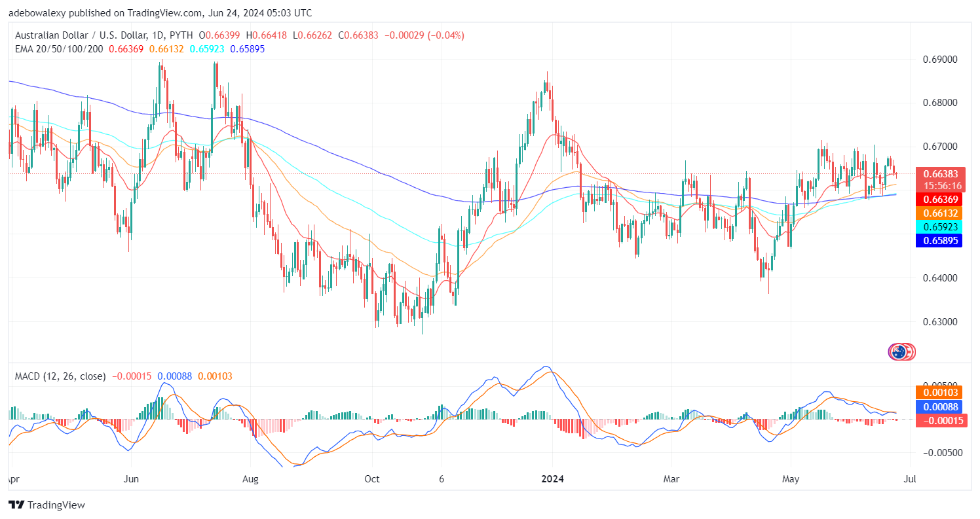Click the MACD legend value -0.00015

pos(132,376)
